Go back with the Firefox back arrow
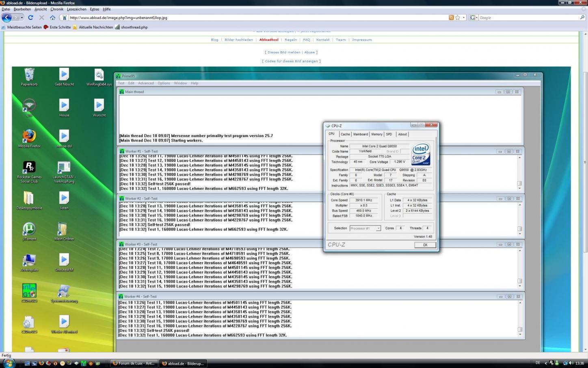 7,17
